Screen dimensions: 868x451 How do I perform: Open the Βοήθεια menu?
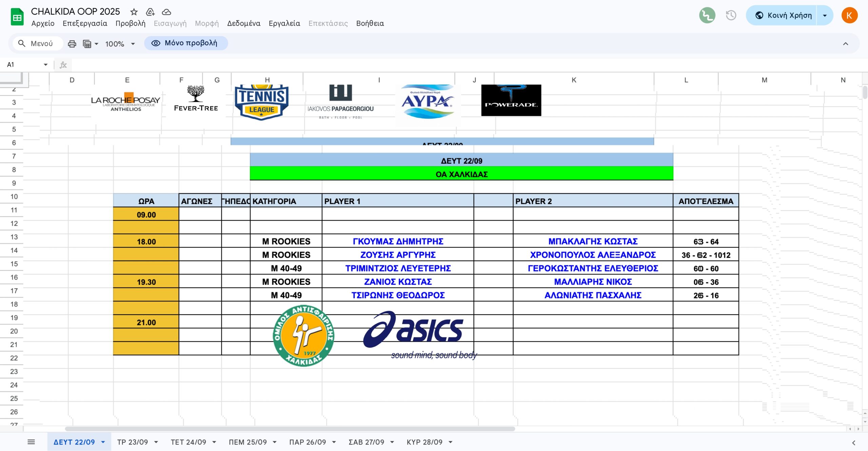(370, 23)
